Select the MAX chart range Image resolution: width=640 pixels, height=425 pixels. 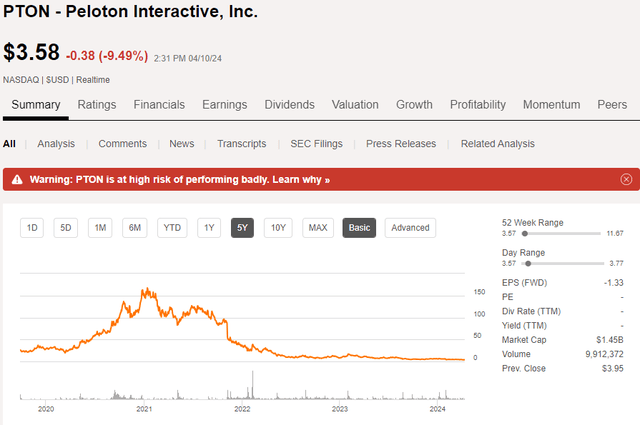318,228
